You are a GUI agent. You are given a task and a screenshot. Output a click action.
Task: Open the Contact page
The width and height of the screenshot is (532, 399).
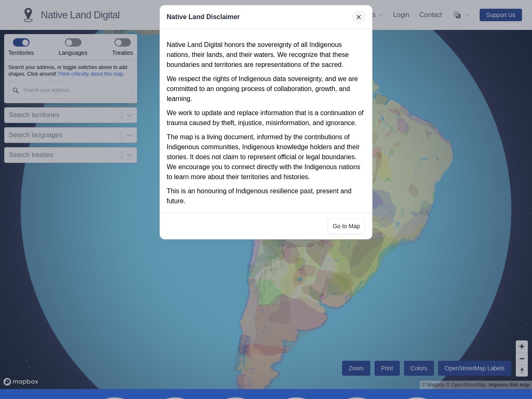pos(431,15)
